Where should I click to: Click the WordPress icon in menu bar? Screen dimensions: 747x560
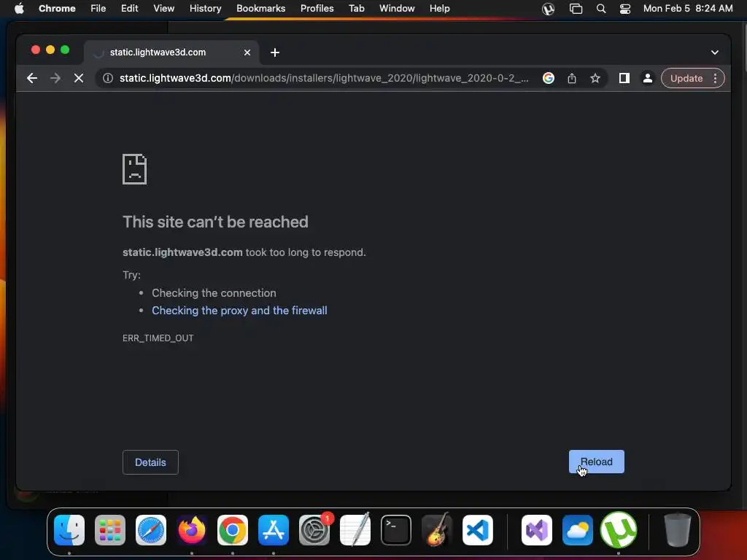pyautogui.click(x=549, y=9)
